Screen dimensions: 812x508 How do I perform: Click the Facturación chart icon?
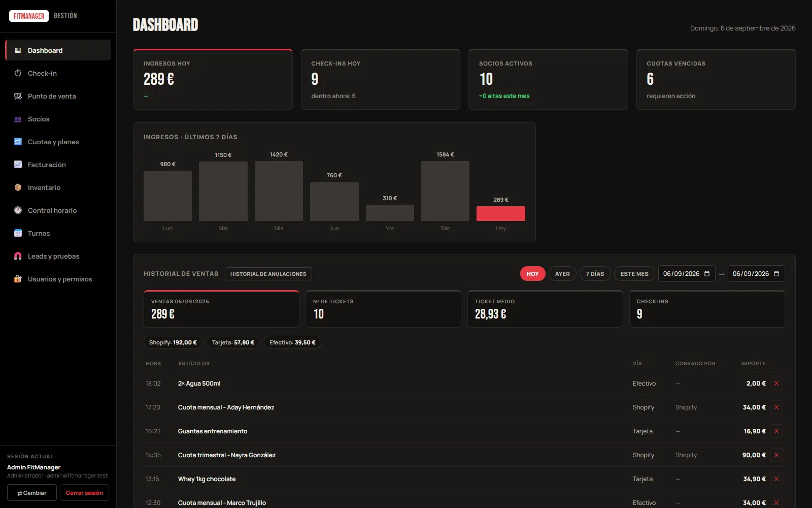click(18, 165)
